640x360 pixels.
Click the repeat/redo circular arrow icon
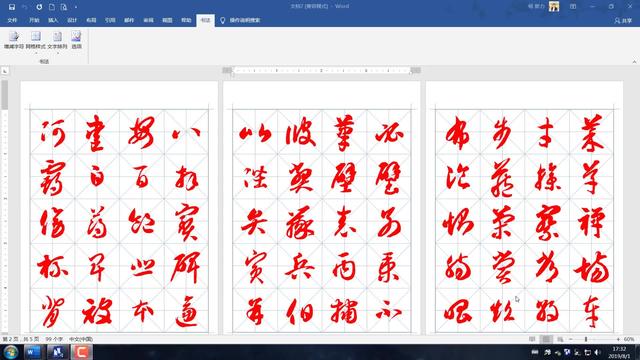pos(39,7)
